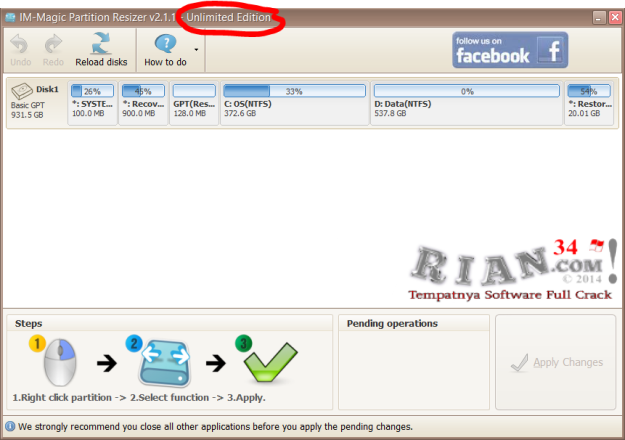
Task: Select the C: OS(NTFS) partition
Action: 295,103
